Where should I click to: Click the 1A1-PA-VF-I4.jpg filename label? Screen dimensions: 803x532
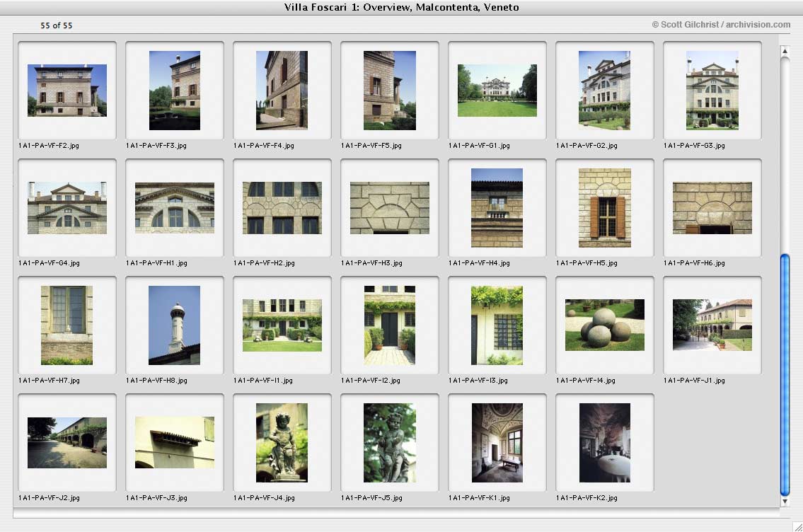[x=586, y=381]
